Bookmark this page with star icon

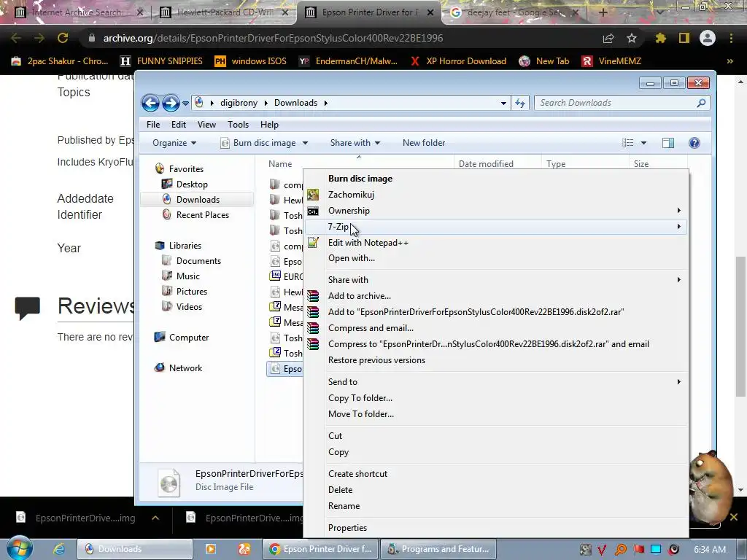(x=632, y=38)
